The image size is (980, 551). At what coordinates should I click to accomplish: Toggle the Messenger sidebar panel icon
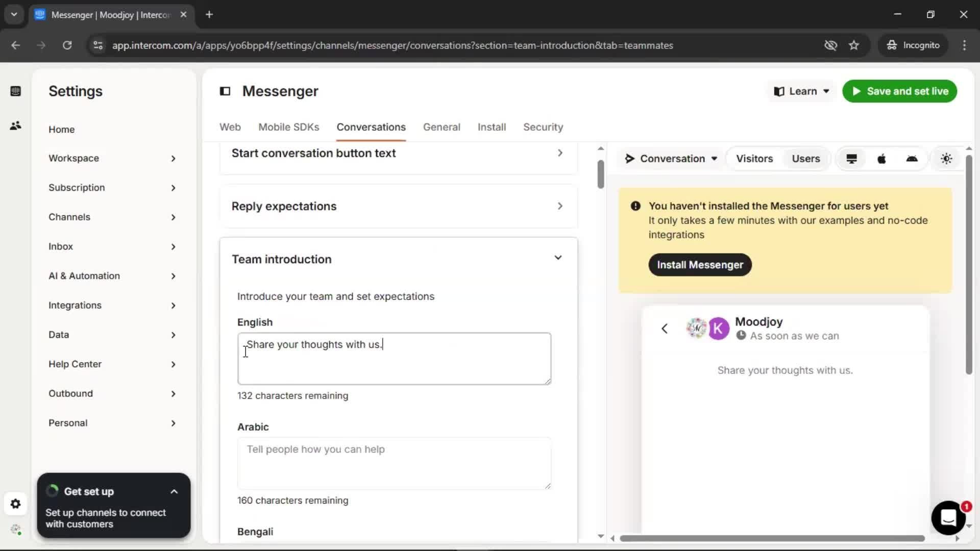coord(225,91)
